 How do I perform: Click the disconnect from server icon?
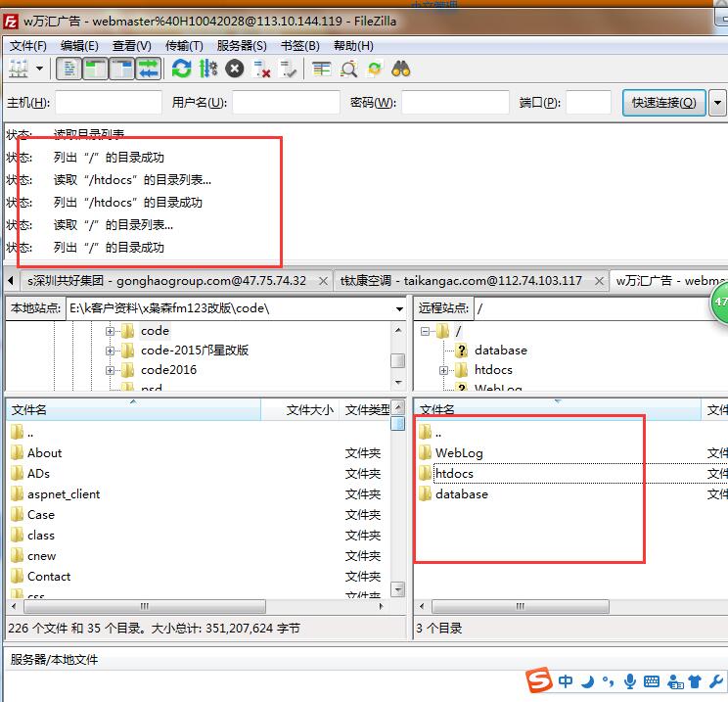pos(261,69)
